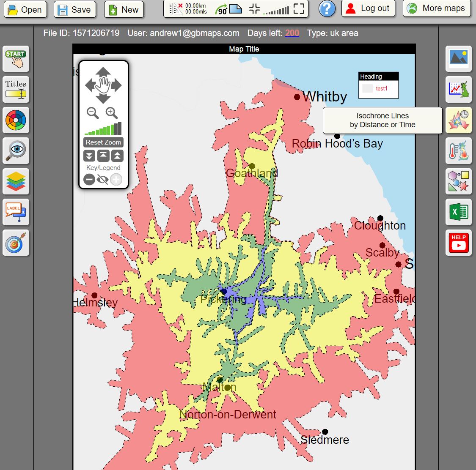
Task: Open More maps
Action: point(436,8)
